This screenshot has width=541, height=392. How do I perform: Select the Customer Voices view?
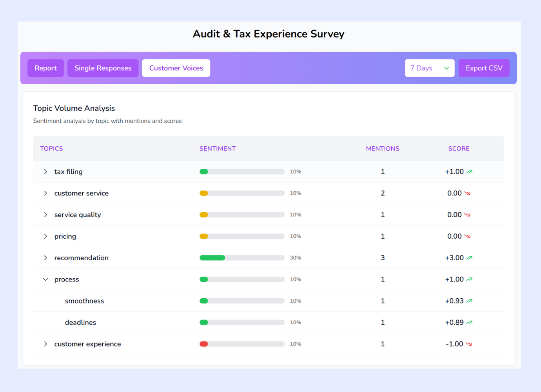176,68
